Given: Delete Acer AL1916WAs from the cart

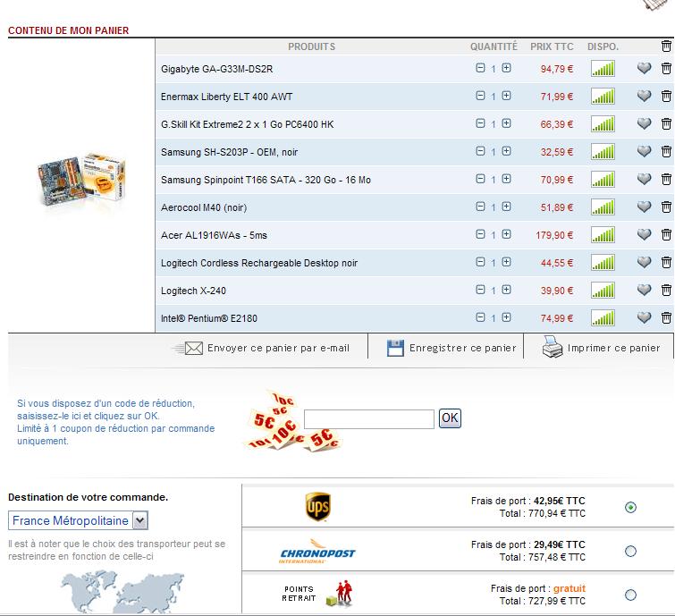Looking at the screenshot, I should 666,234.
